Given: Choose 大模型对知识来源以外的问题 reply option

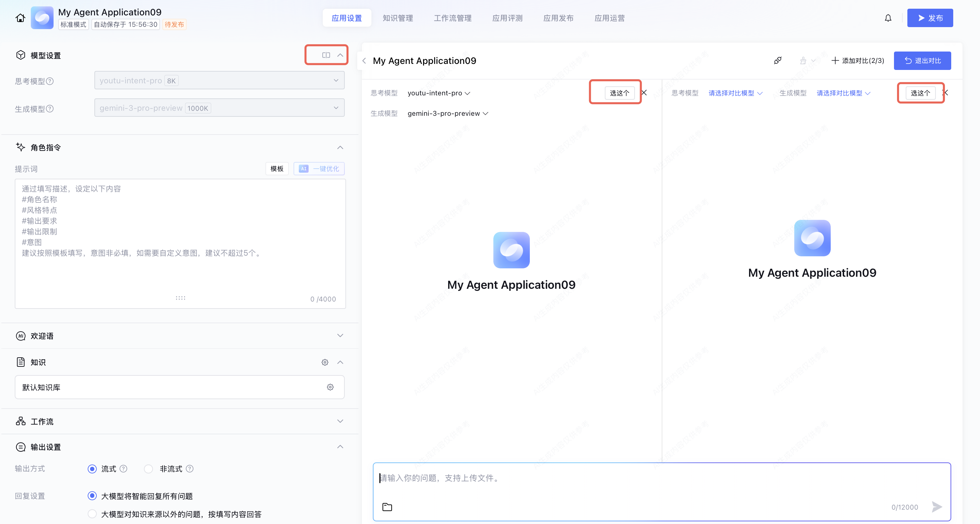Looking at the screenshot, I should 92,514.
